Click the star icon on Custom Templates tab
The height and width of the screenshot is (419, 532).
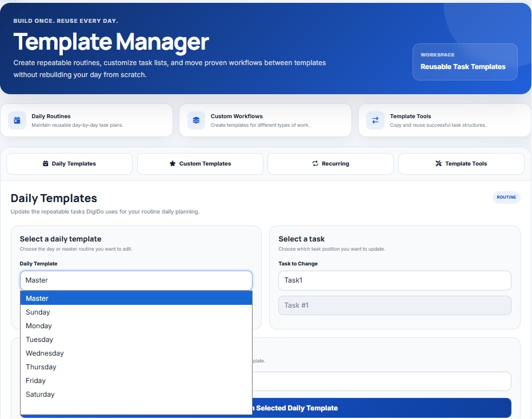[x=173, y=163]
